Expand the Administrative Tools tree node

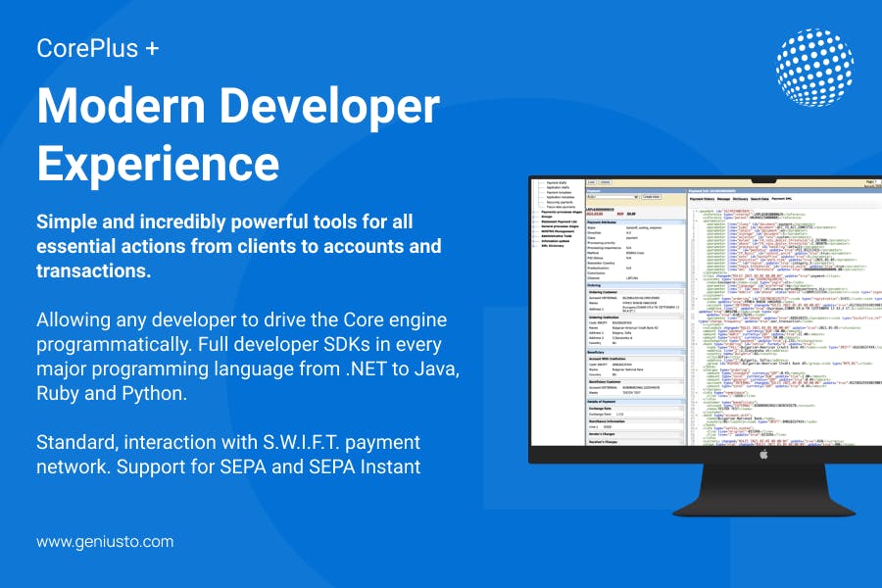(557, 236)
